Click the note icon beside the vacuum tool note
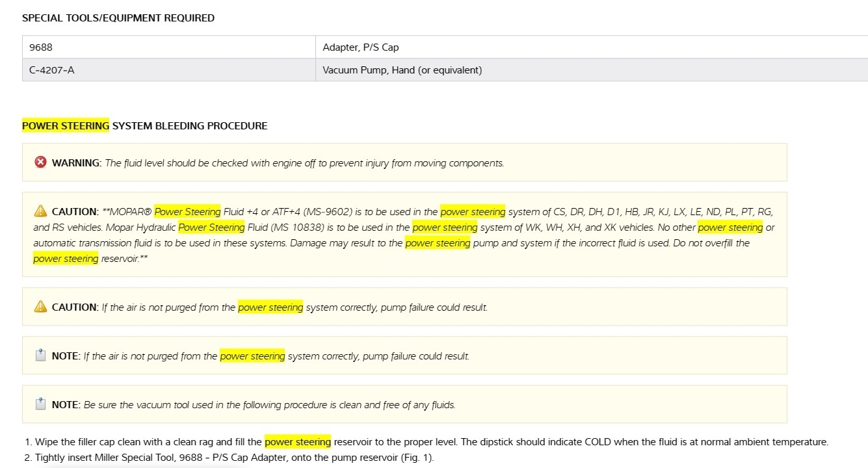Image resolution: width=868 pixels, height=468 pixels. tap(40, 404)
